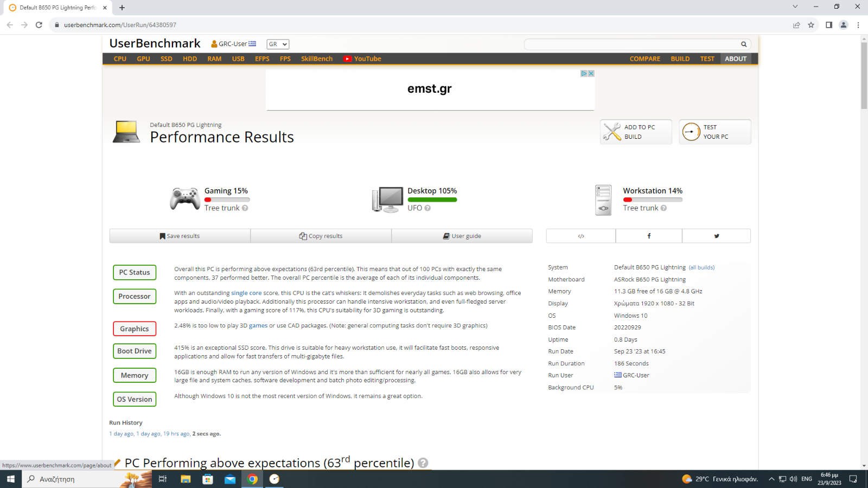Click the GRC-User profile link in header
The image size is (868, 488).
(233, 44)
